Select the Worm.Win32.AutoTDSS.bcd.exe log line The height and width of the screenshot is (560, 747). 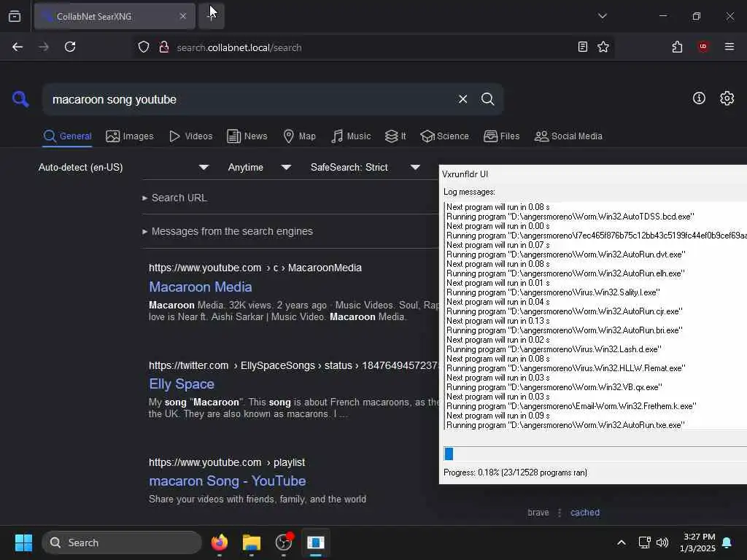570,217
